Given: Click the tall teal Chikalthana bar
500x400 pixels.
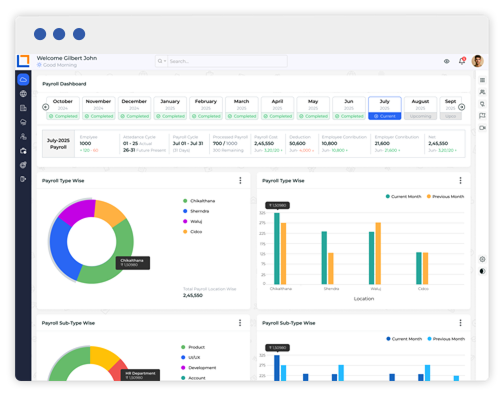Looking at the screenshot, I should (277, 249).
